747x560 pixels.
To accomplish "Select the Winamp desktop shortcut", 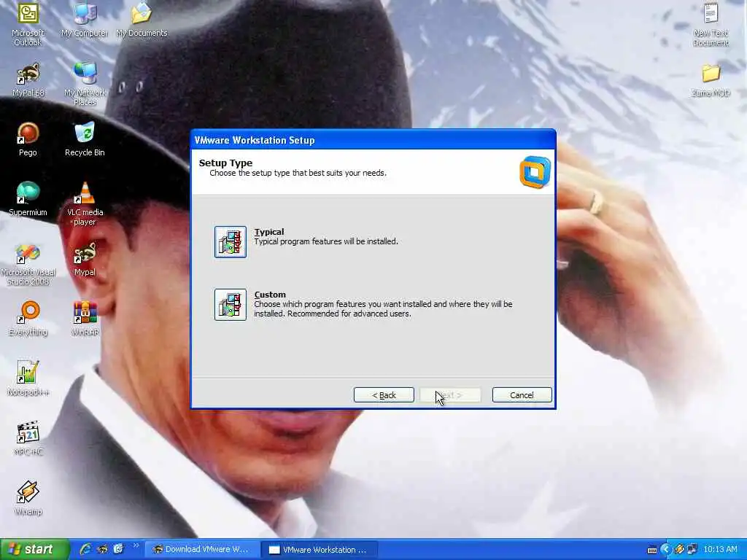I will [x=28, y=499].
